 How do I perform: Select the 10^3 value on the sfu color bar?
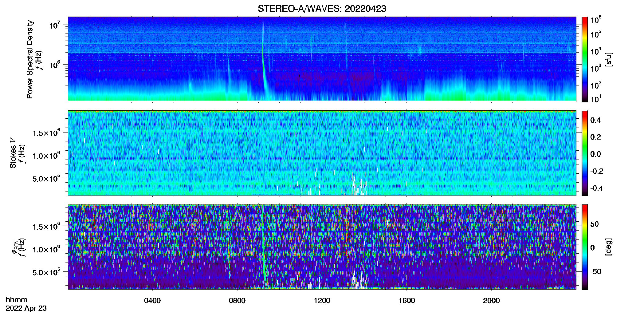pos(596,68)
